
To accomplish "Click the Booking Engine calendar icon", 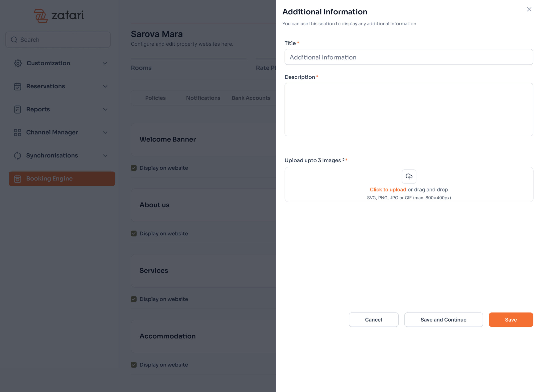I will pos(17,179).
